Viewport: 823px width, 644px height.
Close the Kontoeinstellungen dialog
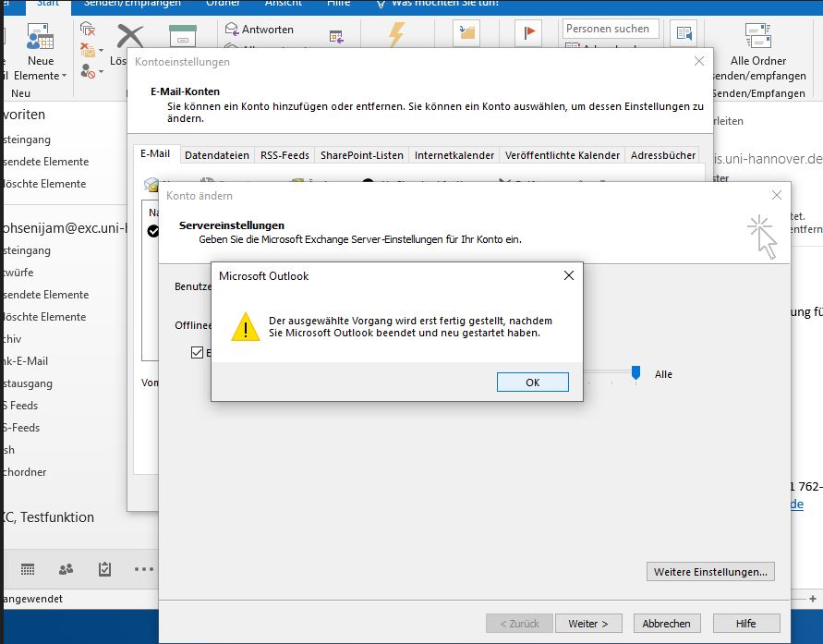click(x=699, y=61)
